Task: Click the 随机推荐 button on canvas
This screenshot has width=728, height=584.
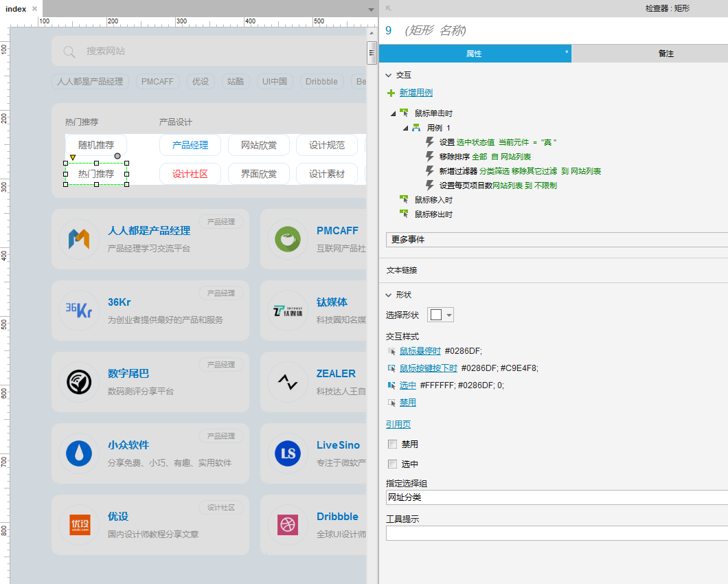Action: [96, 146]
